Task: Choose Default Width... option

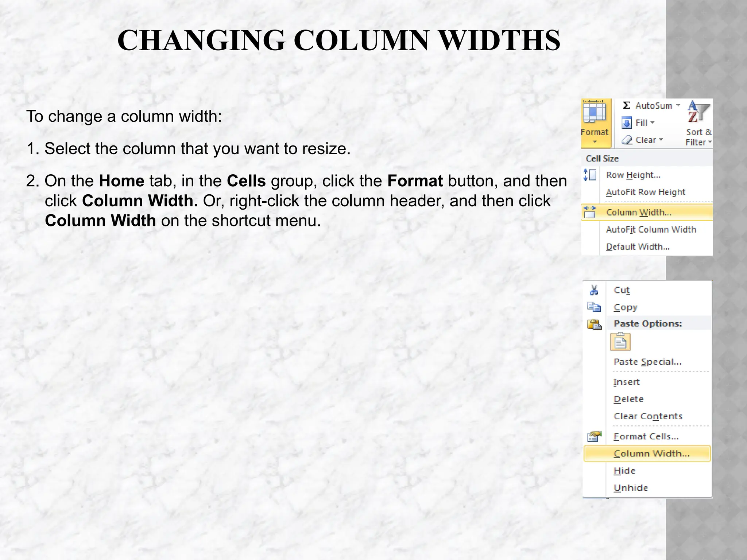Action: coord(638,247)
